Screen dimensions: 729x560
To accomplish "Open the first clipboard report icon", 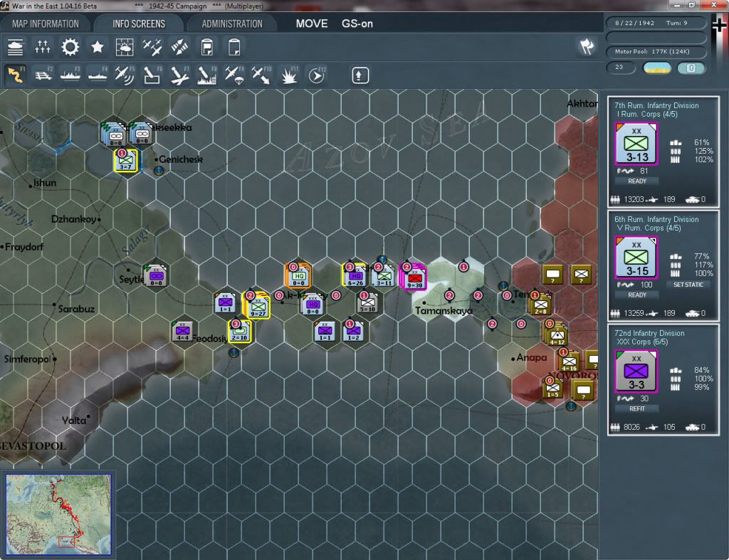I will click(207, 47).
